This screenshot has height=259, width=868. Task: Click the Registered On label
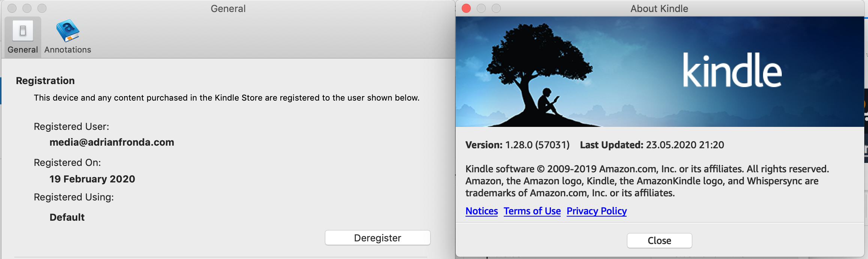(67, 163)
